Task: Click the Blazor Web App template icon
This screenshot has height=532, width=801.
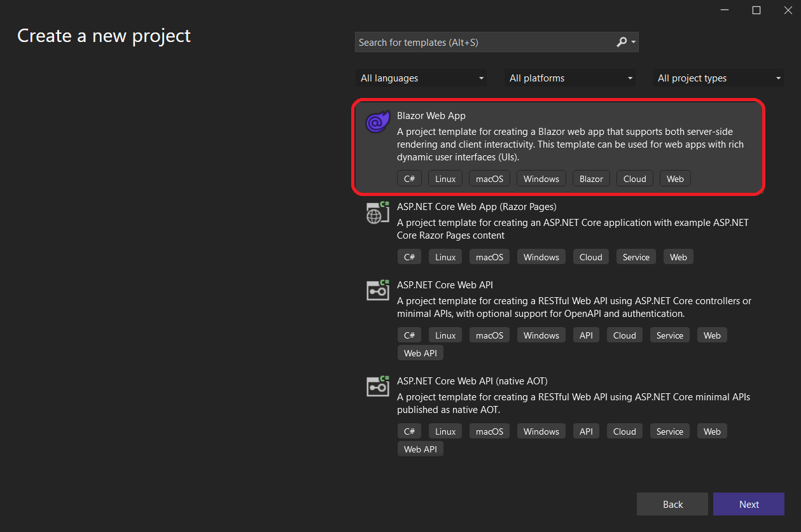Action: click(377, 122)
